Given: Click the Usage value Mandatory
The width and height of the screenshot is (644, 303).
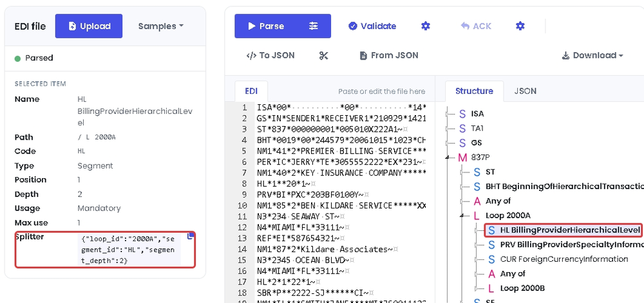Looking at the screenshot, I should (x=99, y=208).
